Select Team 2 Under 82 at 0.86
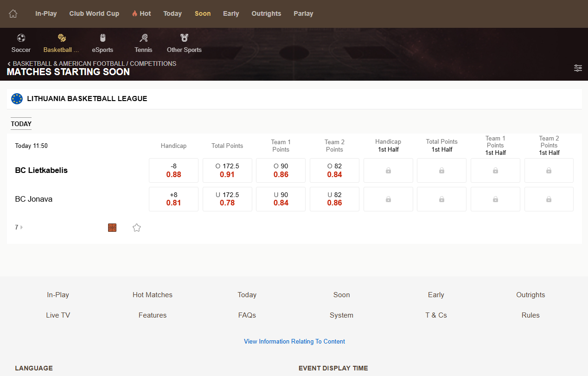Viewport: 588px width, 376px height. tap(334, 199)
